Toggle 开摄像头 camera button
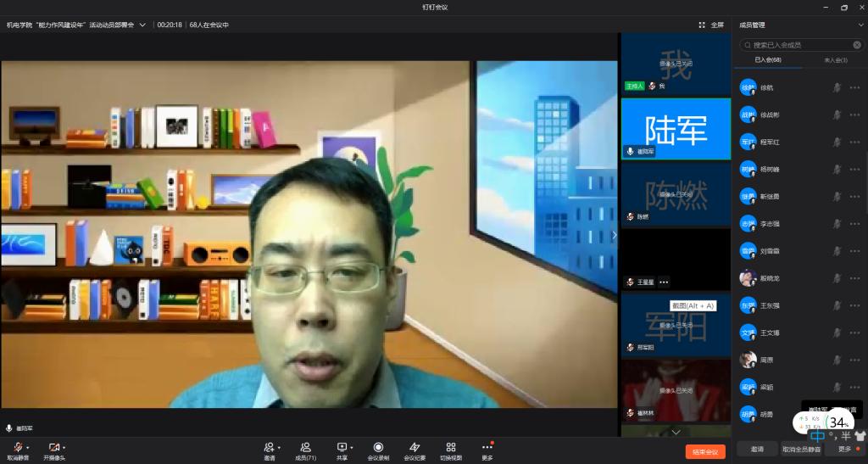 click(x=55, y=447)
